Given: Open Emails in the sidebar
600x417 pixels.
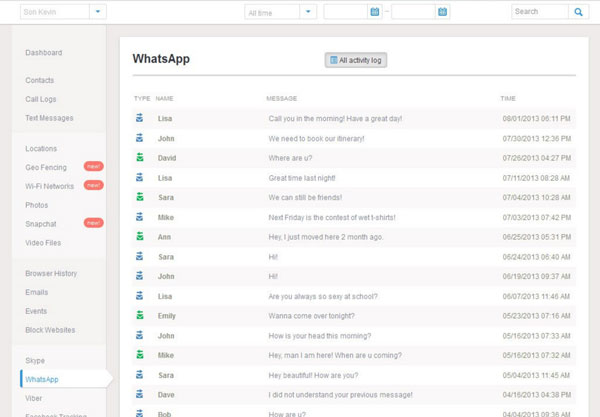Looking at the screenshot, I should point(37,292).
